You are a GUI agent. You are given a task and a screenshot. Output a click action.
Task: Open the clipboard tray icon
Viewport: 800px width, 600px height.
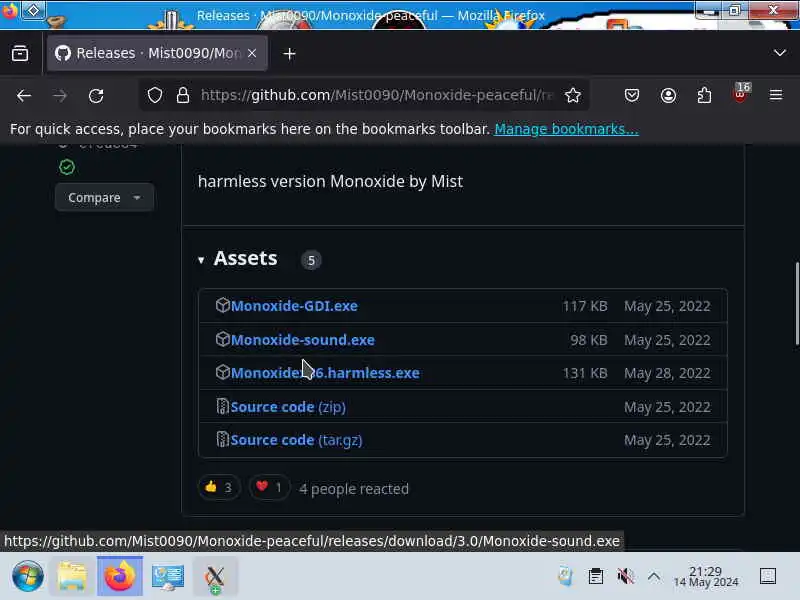tap(595, 577)
